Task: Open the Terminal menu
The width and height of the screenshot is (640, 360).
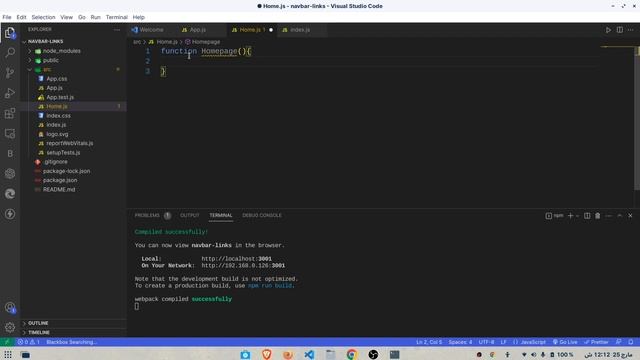Action: point(117,17)
